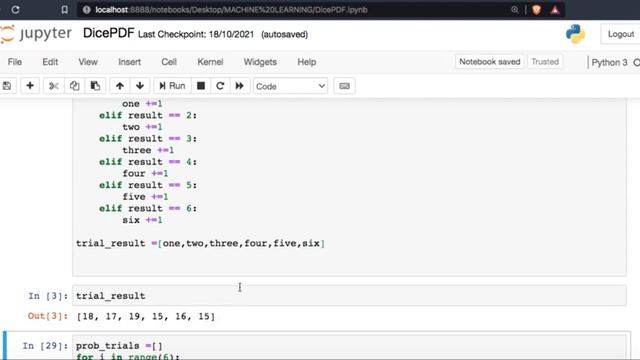
Task: Move selected cell down arrow
Action: click(140, 86)
